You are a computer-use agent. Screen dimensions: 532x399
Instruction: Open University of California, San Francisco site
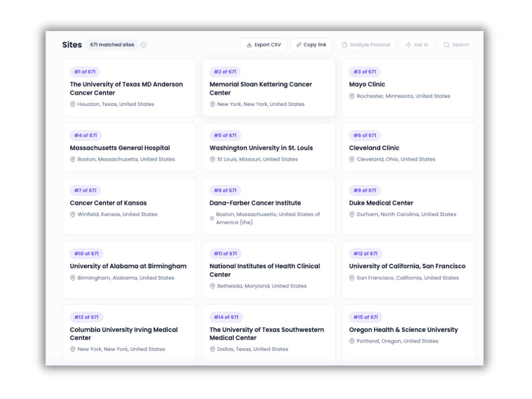(407, 266)
